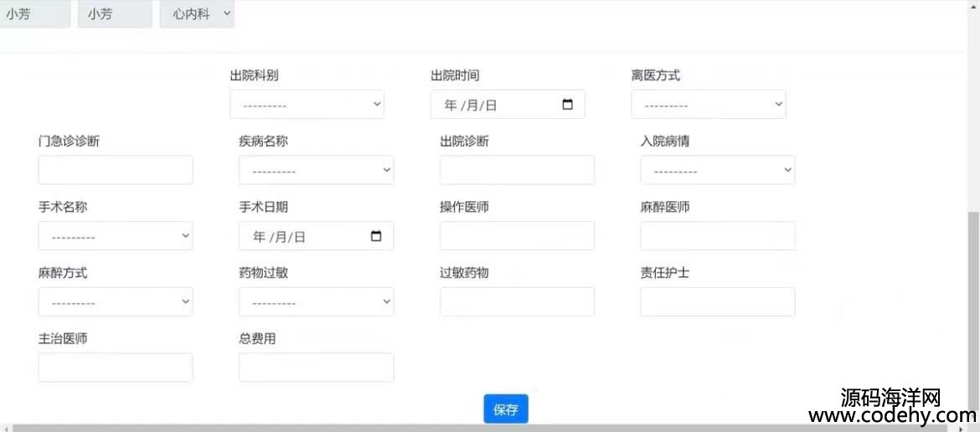Focus the 出院诊断 input field
Image resolution: width=980 pixels, height=432 pixels.
517,170
